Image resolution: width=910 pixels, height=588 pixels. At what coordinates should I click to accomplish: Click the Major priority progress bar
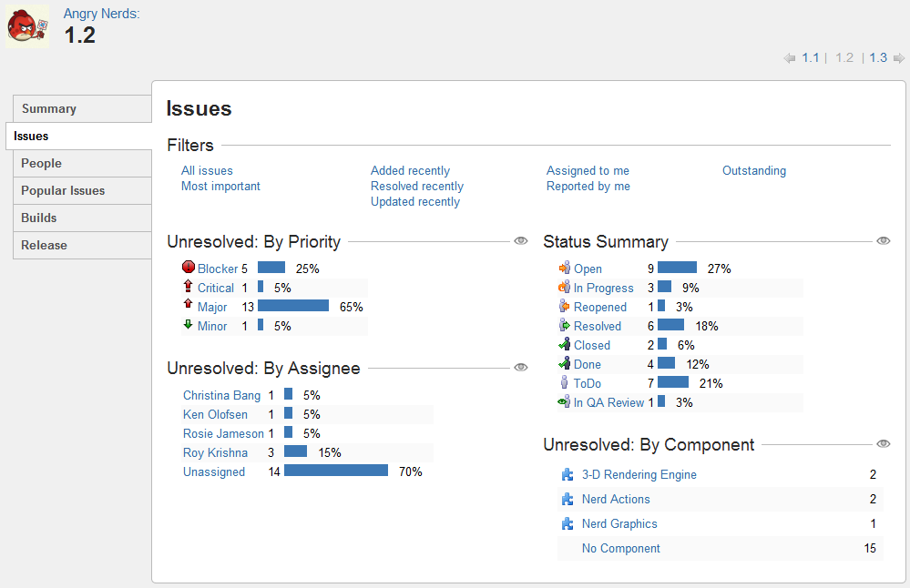(x=293, y=306)
